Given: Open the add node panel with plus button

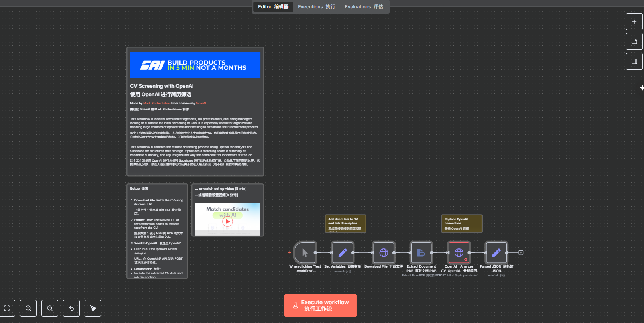Looking at the screenshot, I should pos(634,22).
